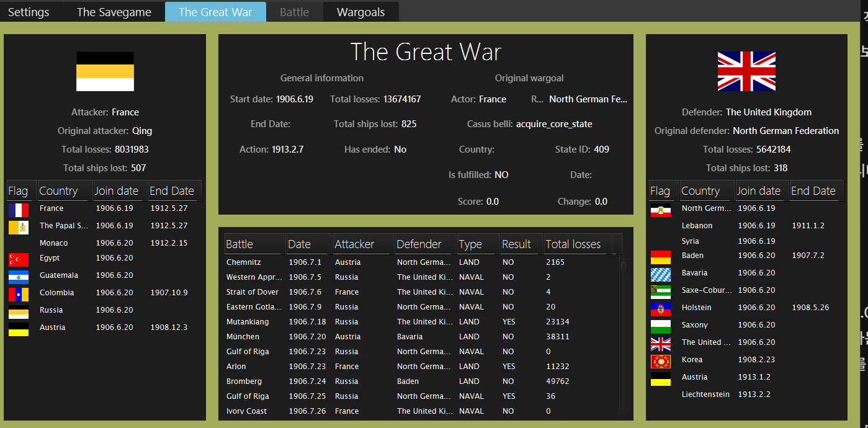The height and width of the screenshot is (428, 868).
Task: Click the Guatemala flag icon
Action: (x=19, y=277)
